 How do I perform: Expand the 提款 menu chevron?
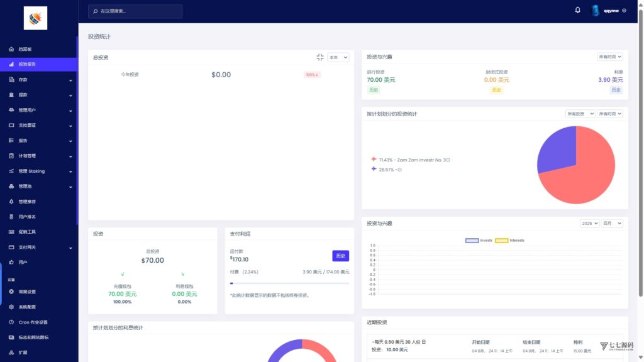[70, 96]
